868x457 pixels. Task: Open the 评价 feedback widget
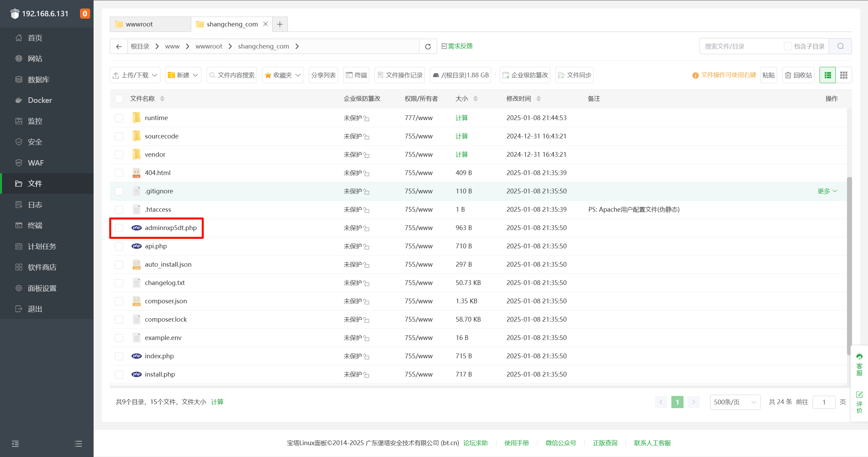pos(859,402)
